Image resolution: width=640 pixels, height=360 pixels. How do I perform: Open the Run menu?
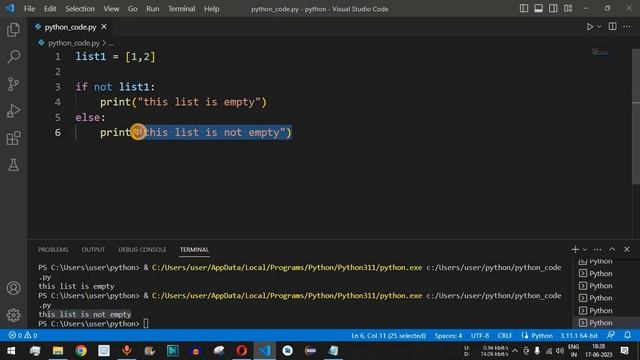pos(153,9)
